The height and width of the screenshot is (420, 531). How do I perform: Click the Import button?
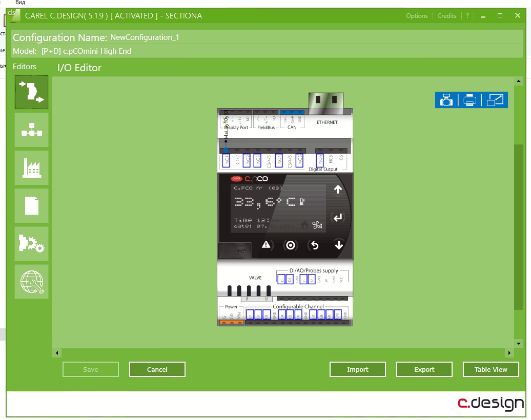[x=358, y=369]
